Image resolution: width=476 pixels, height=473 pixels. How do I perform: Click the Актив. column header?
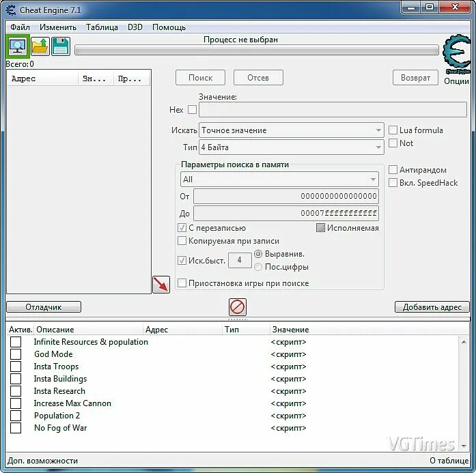20,329
